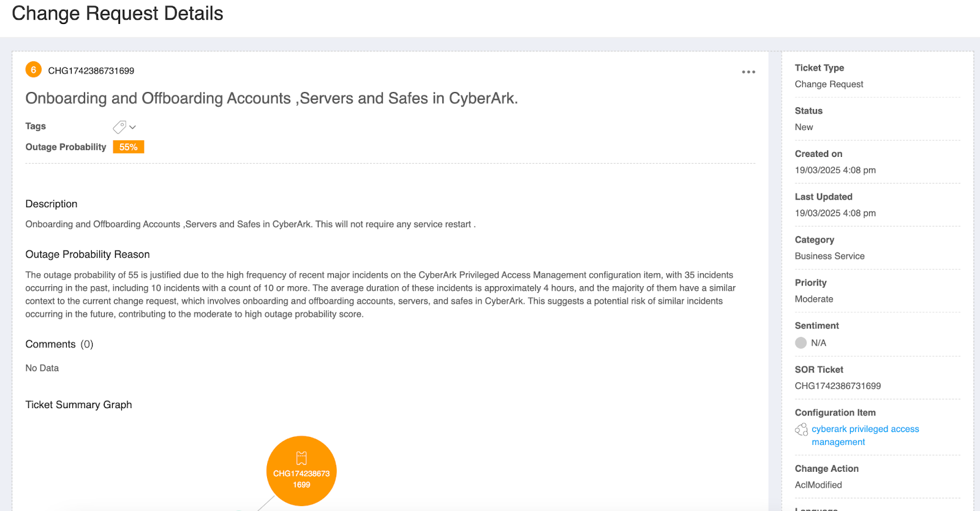The width and height of the screenshot is (980, 511).
Task: Select the orange CHG1742386731699 graph node
Action: click(301, 471)
